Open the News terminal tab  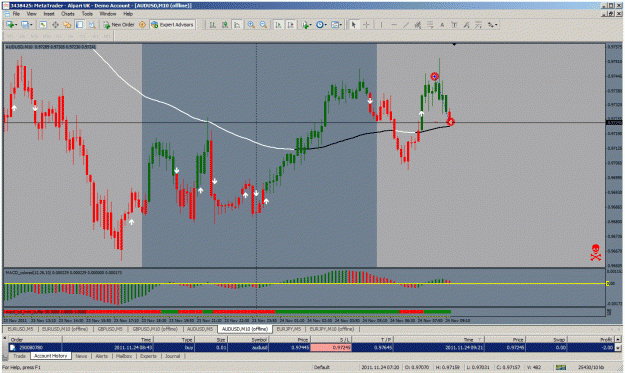tap(81, 356)
